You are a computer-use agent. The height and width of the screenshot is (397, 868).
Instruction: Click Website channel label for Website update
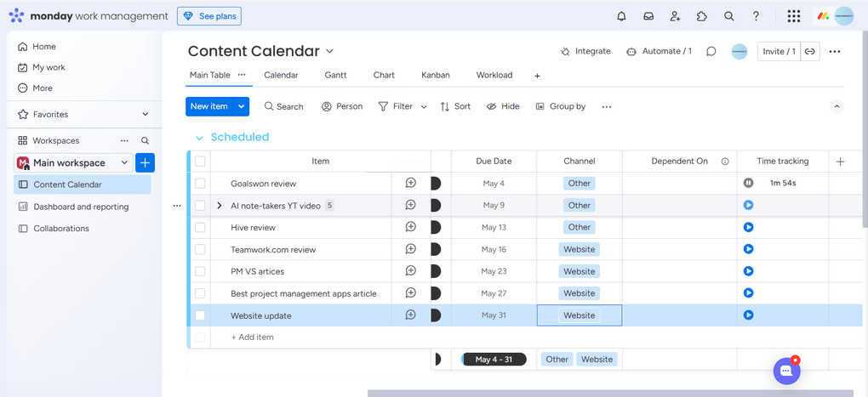click(x=579, y=315)
